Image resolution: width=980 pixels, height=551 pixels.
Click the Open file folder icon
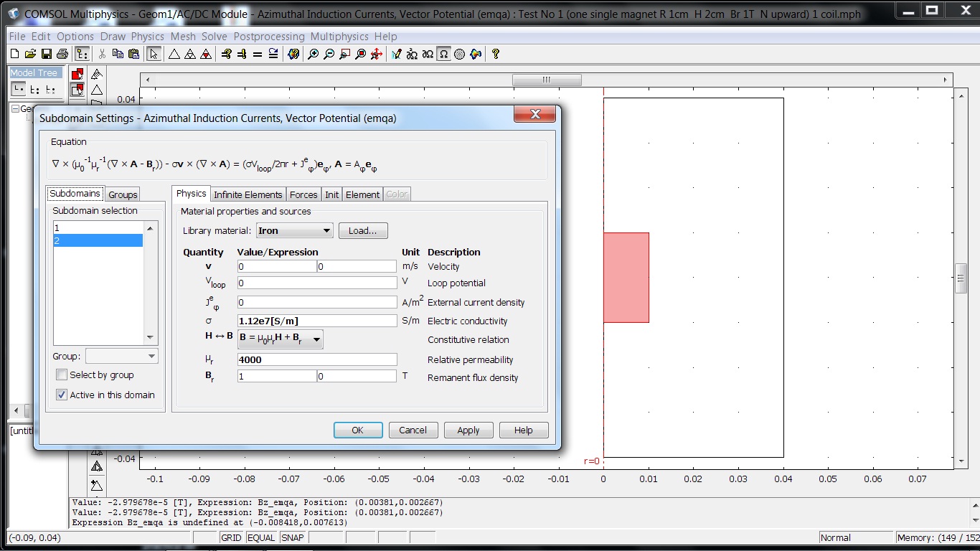pyautogui.click(x=30, y=54)
